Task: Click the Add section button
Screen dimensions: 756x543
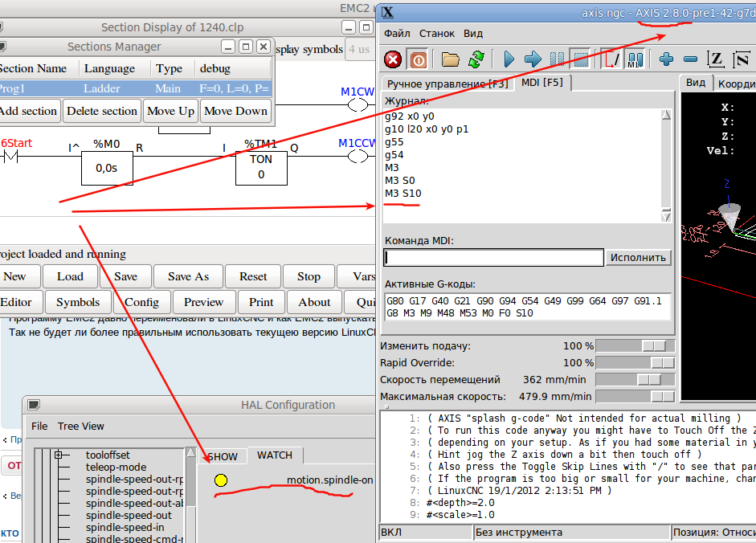Action: (28, 111)
